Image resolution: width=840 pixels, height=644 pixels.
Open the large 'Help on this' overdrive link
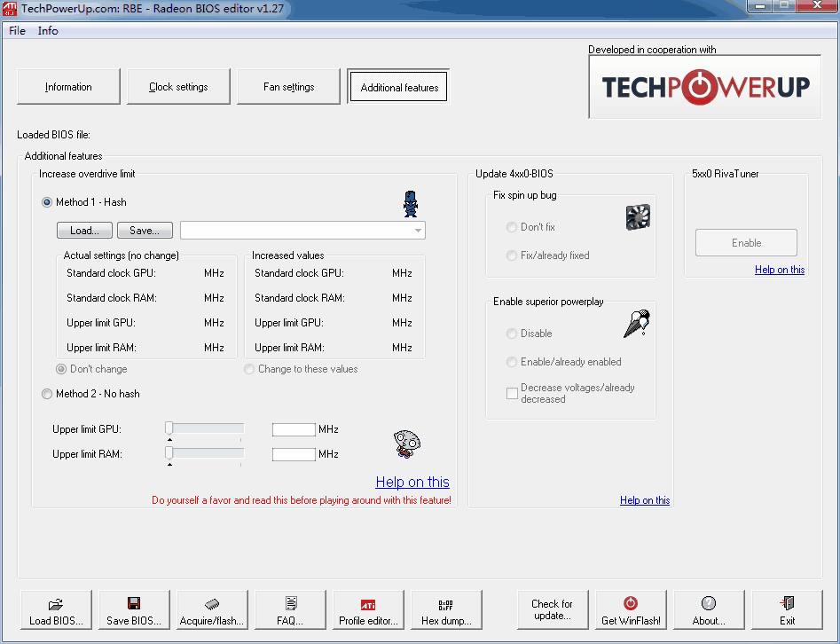[x=412, y=482]
